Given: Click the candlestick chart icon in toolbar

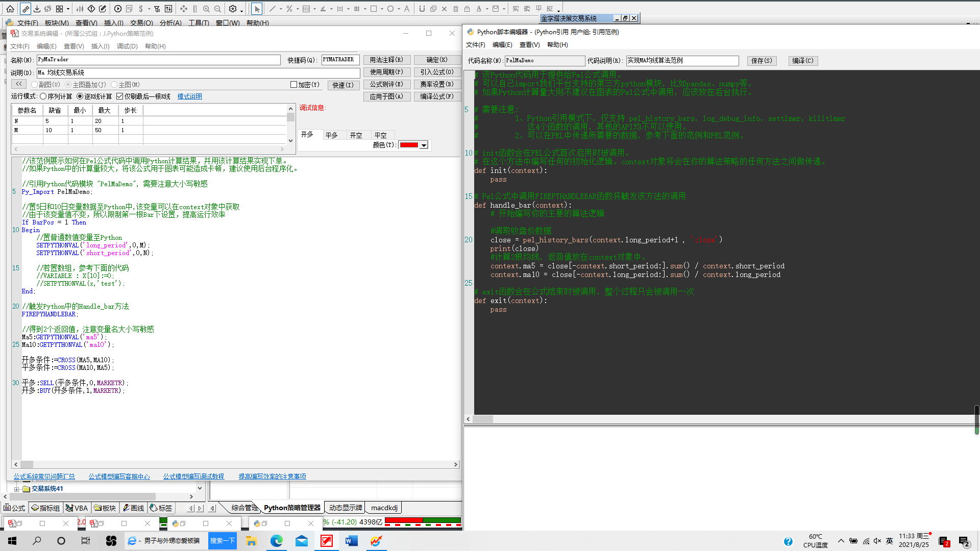Looking at the screenshot, I should coord(80,9).
